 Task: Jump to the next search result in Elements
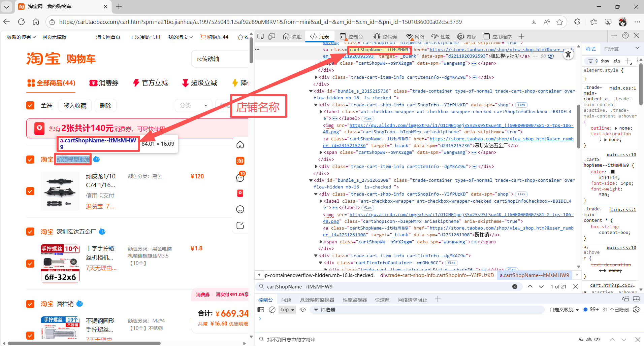[x=541, y=286]
